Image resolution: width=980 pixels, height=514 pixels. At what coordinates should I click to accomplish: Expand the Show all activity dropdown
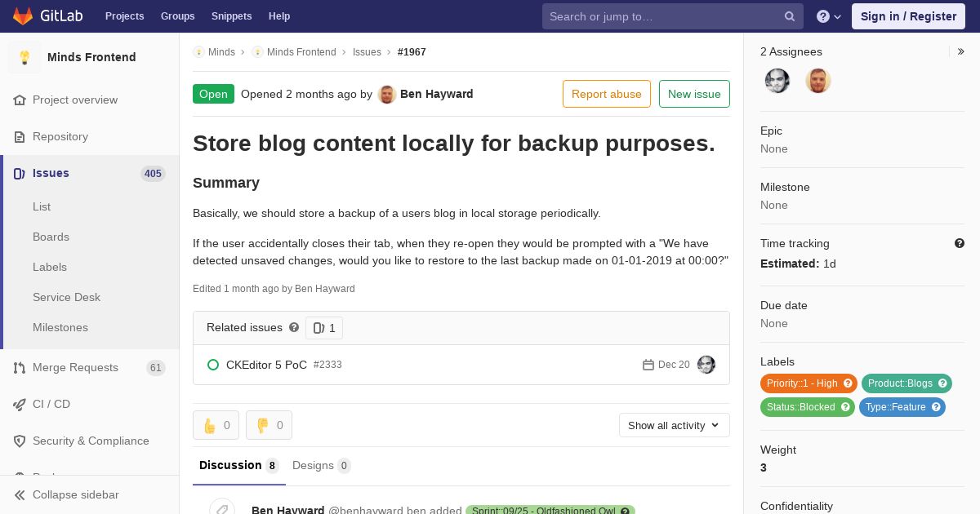[674, 425]
